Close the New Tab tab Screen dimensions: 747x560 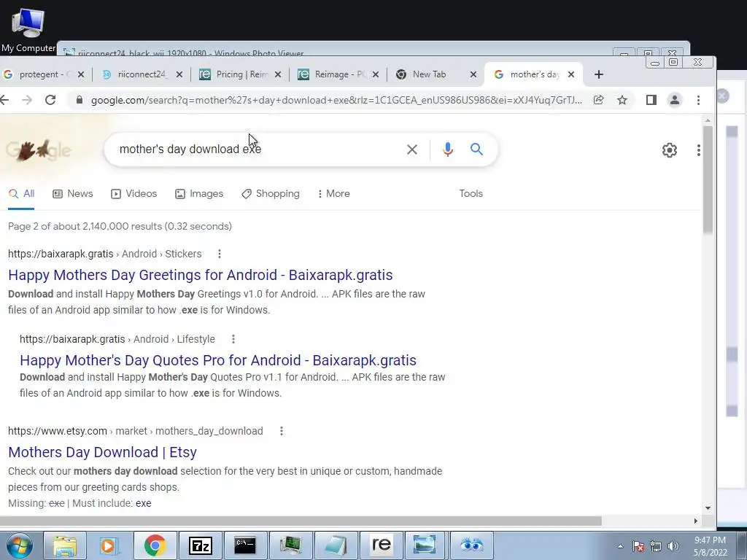tap(473, 74)
